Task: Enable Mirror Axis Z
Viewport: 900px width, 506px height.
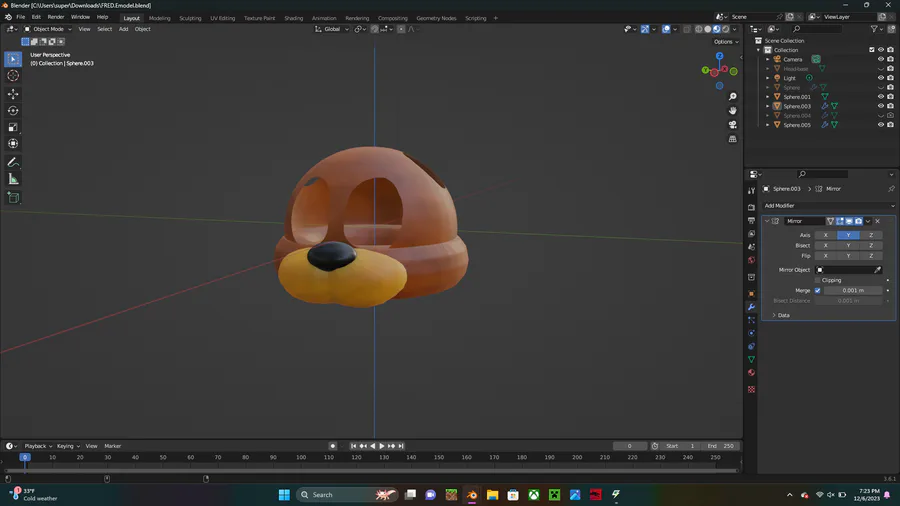Action: 871,235
